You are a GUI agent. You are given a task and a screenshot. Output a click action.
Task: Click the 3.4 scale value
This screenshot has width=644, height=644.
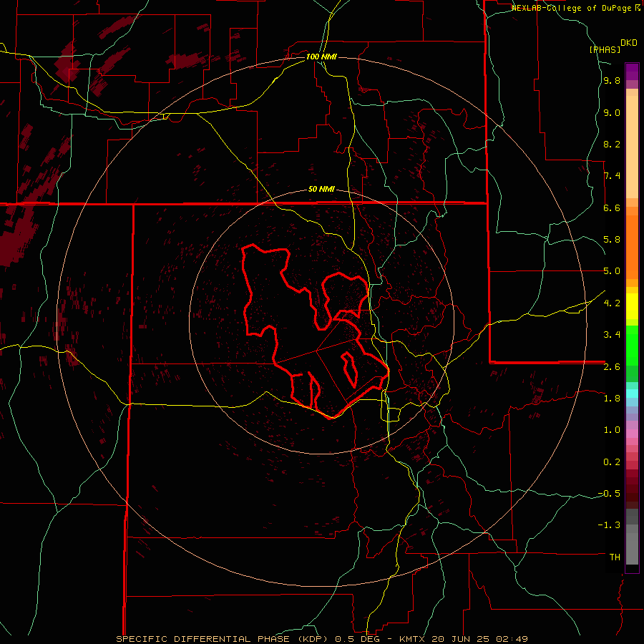point(612,334)
